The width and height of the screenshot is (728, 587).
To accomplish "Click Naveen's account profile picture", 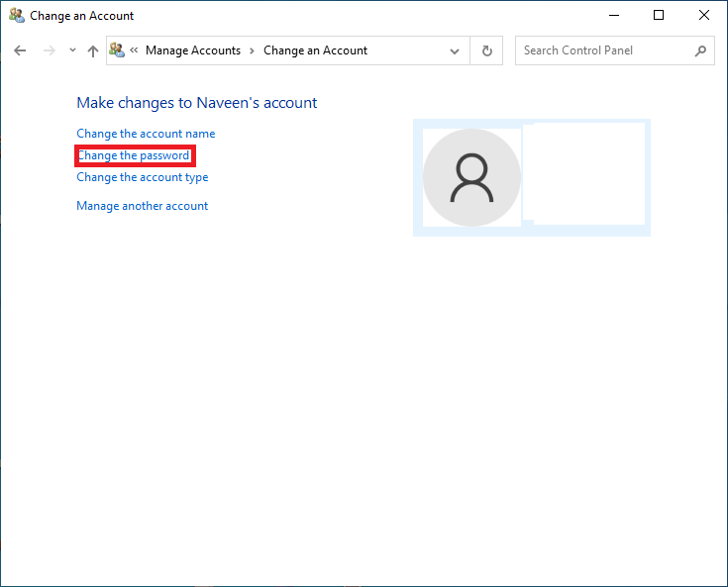I will point(471,178).
